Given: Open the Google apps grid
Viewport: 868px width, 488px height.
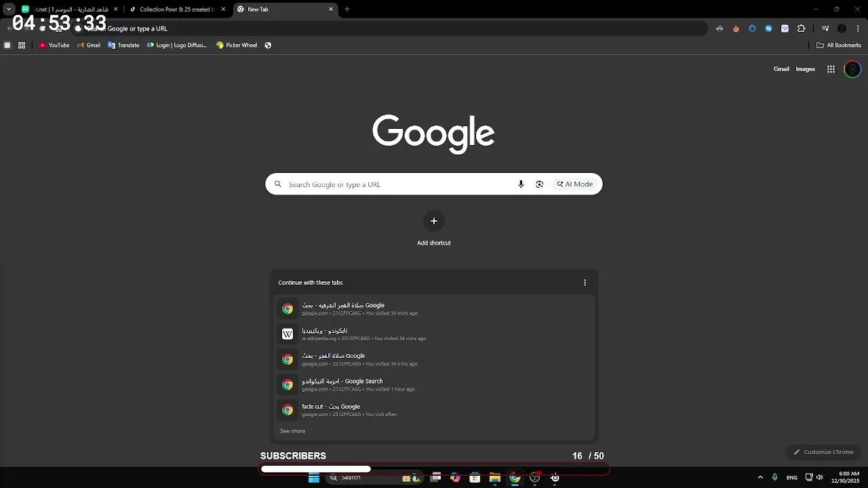Looking at the screenshot, I should pyautogui.click(x=831, y=69).
